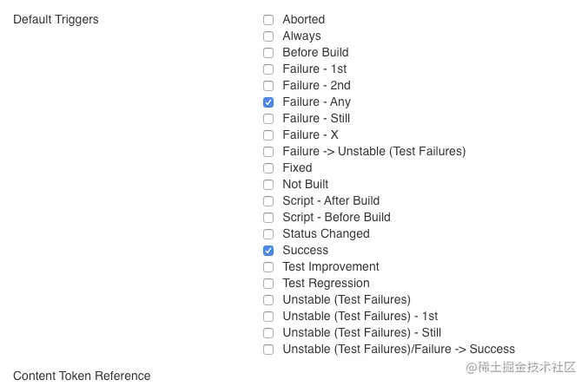Enable Script - After Build trigger
Image resolution: width=588 pixels, height=386 pixels.
268,201
